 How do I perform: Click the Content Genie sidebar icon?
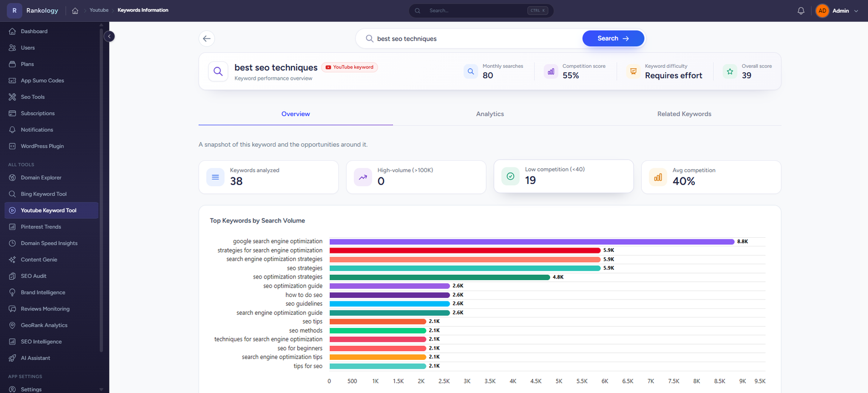click(12, 259)
